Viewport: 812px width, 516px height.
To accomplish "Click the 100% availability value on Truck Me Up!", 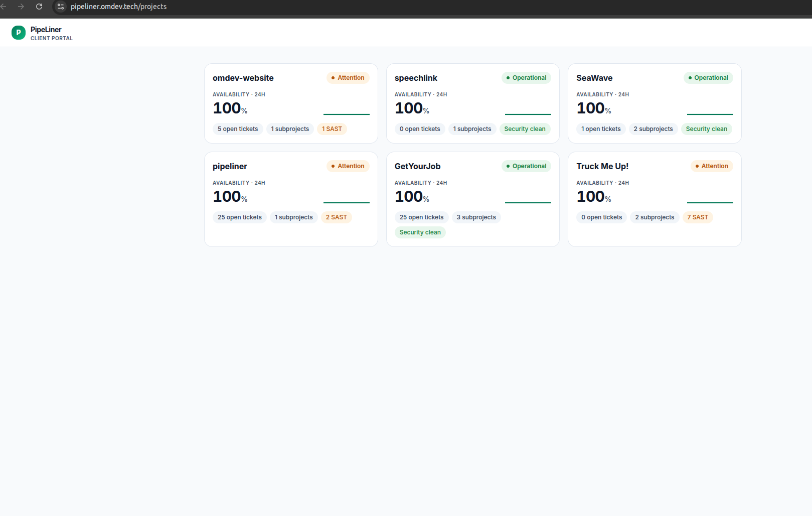I will click(594, 197).
